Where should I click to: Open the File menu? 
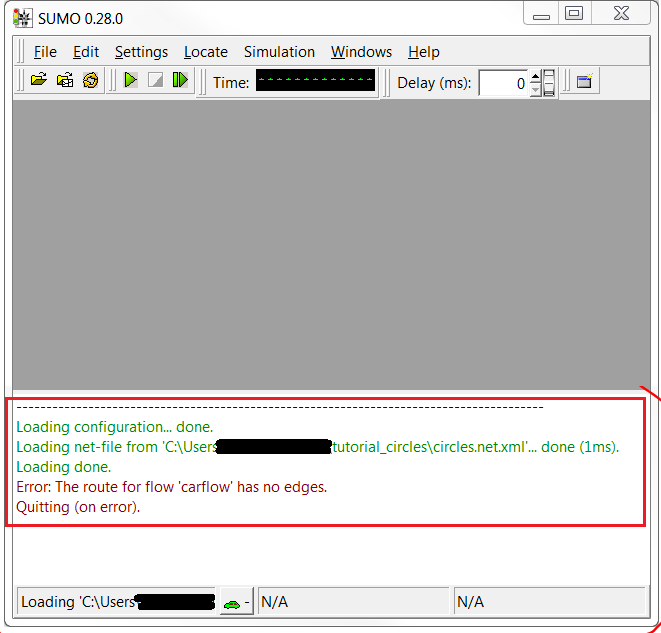45,52
